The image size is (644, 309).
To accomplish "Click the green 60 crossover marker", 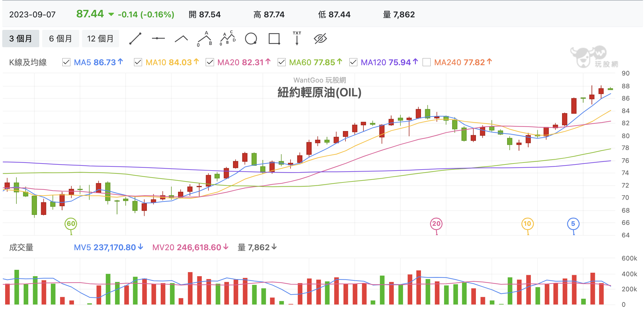I will coord(71,224).
